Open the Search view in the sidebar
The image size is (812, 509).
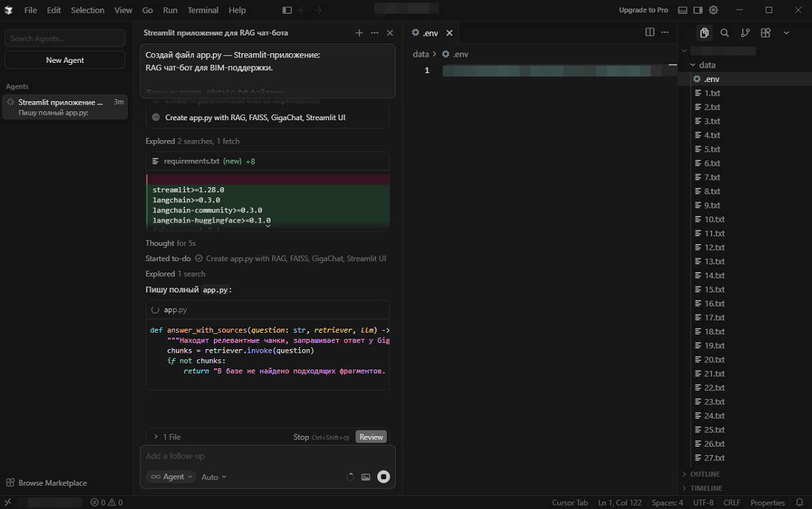point(725,32)
